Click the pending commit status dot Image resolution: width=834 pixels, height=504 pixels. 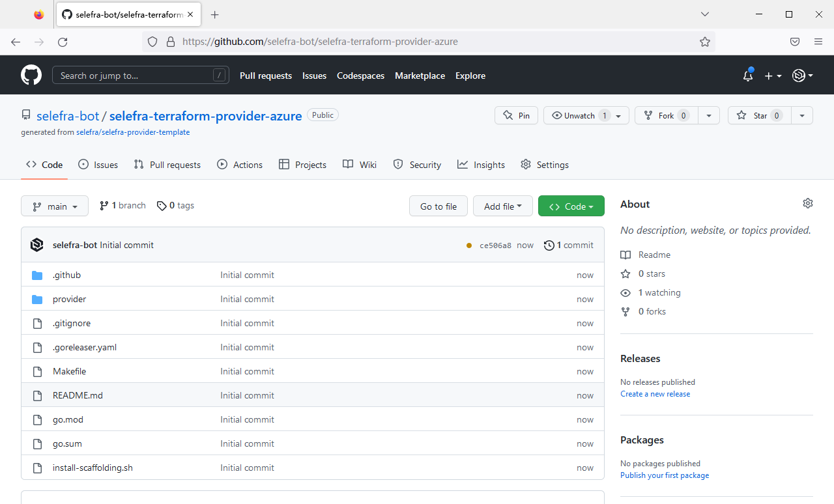[x=469, y=245]
